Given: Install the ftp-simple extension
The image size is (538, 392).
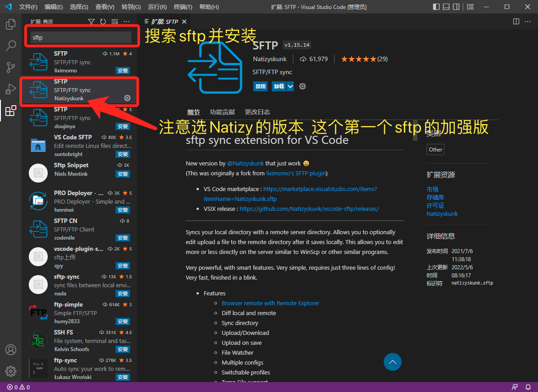Looking at the screenshot, I should pyautogui.click(x=123, y=322).
